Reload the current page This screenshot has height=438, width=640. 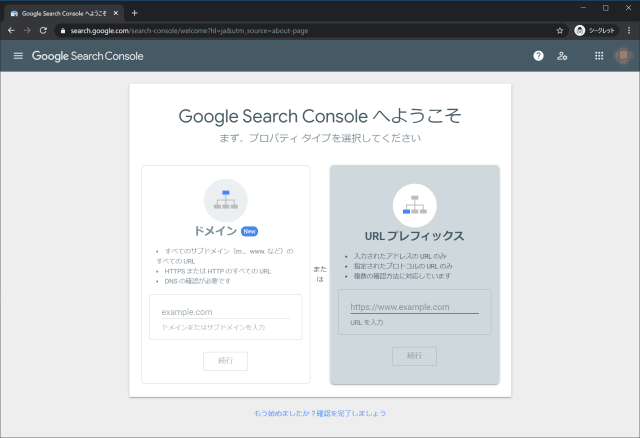point(43,31)
